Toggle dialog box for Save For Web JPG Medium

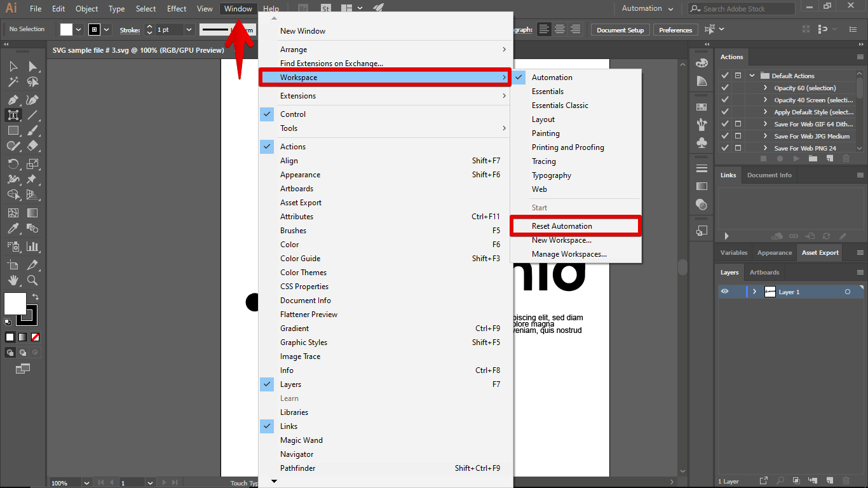click(x=738, y=136)
